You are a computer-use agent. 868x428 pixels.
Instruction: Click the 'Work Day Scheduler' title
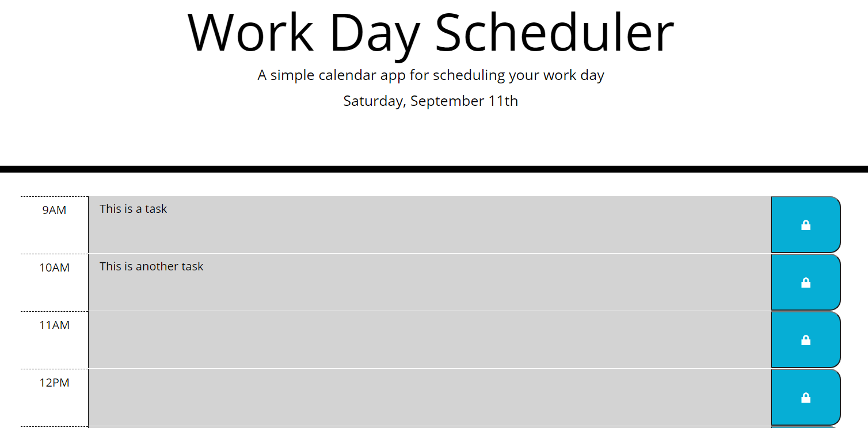click(431, 33)
